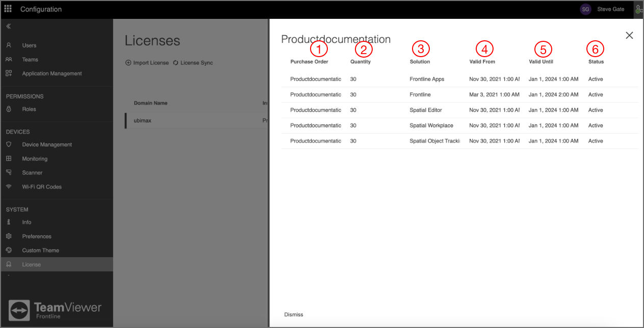Sort by Purchase Order column header
This screenshot has height=328, width=644.
(309, 62)
